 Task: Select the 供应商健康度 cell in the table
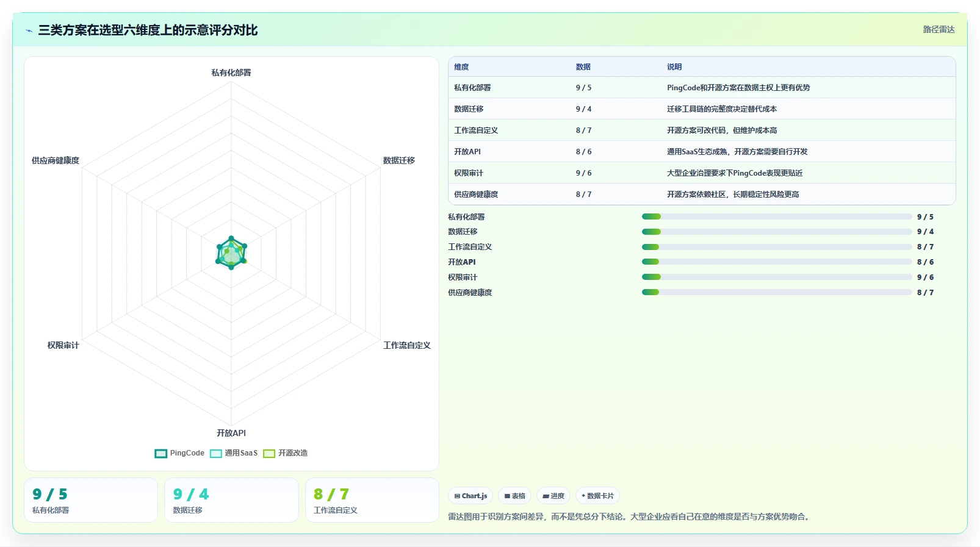pyautogui.click(x=476, y=195)
